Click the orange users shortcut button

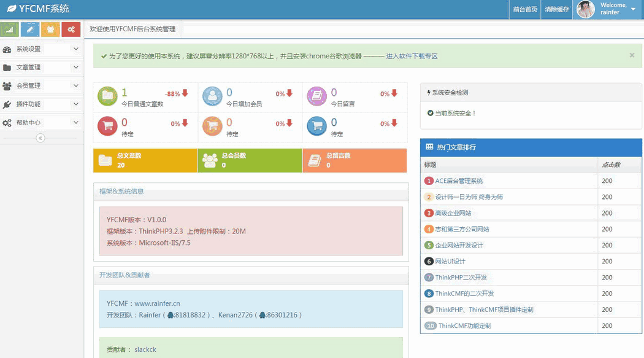click(50, 29)
